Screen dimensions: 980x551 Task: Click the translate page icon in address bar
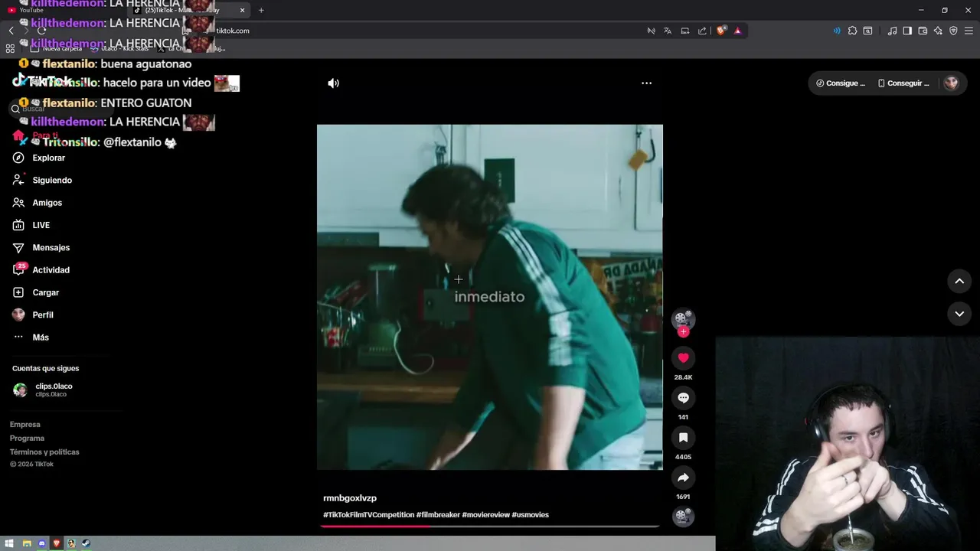[x=668, y=31]
